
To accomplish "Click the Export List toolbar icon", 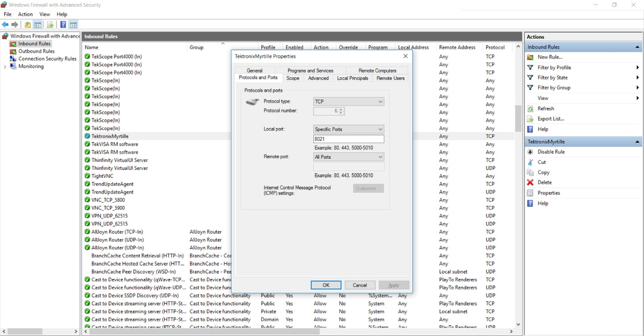I will tap(50, 24).
